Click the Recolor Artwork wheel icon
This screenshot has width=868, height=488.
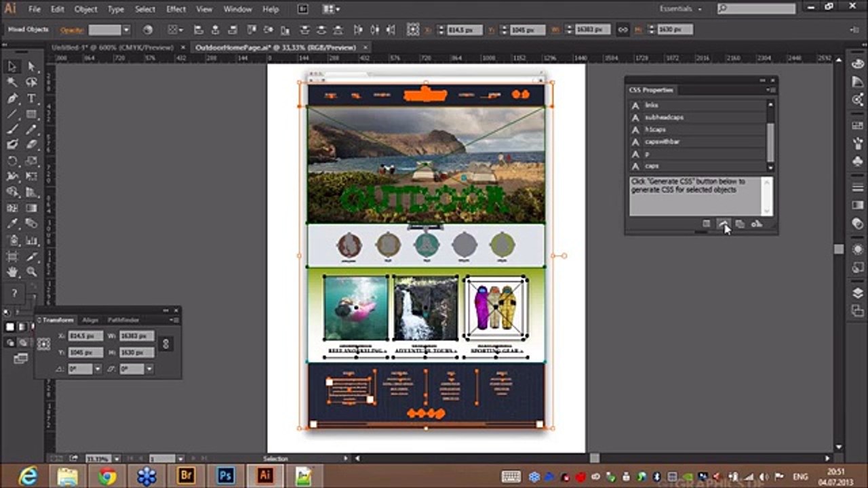pyautogui.click(x=148, y=30)
